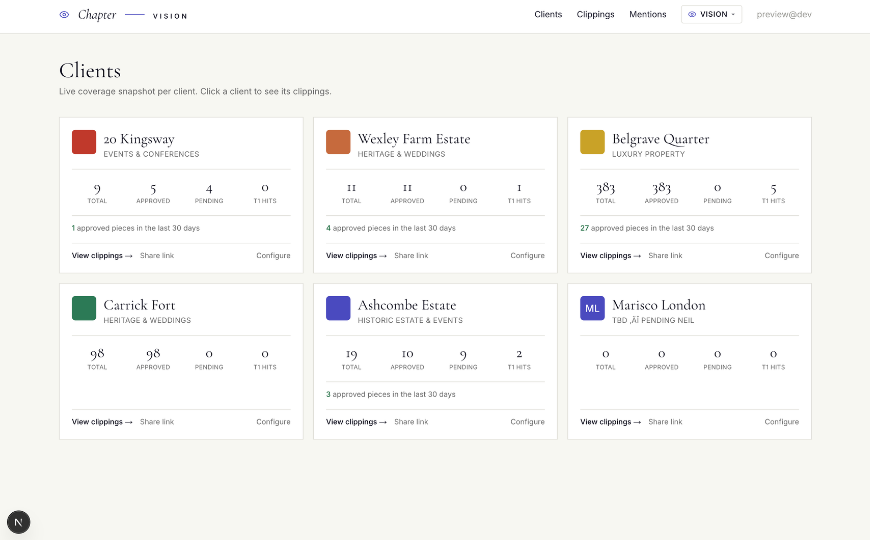This screenshot has width=870, height=540.
Task: Click Share link on Carrick Fort
Action: [x=157, y=422]
